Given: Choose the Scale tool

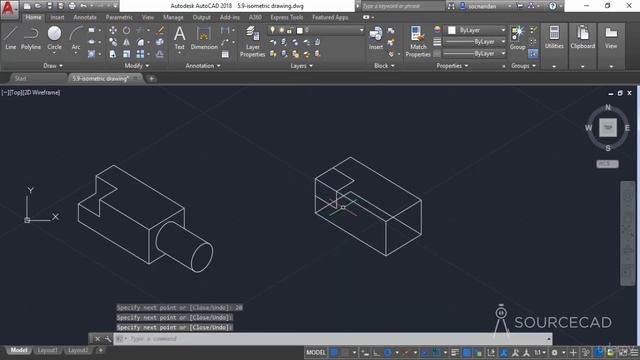Looking at the screenshot, I should pyautogui.click(x=127, y=54).
